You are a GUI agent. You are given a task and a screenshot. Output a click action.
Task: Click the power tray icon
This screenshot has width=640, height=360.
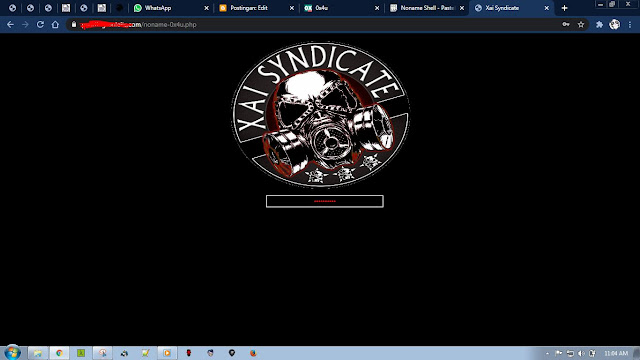[592, 353]
